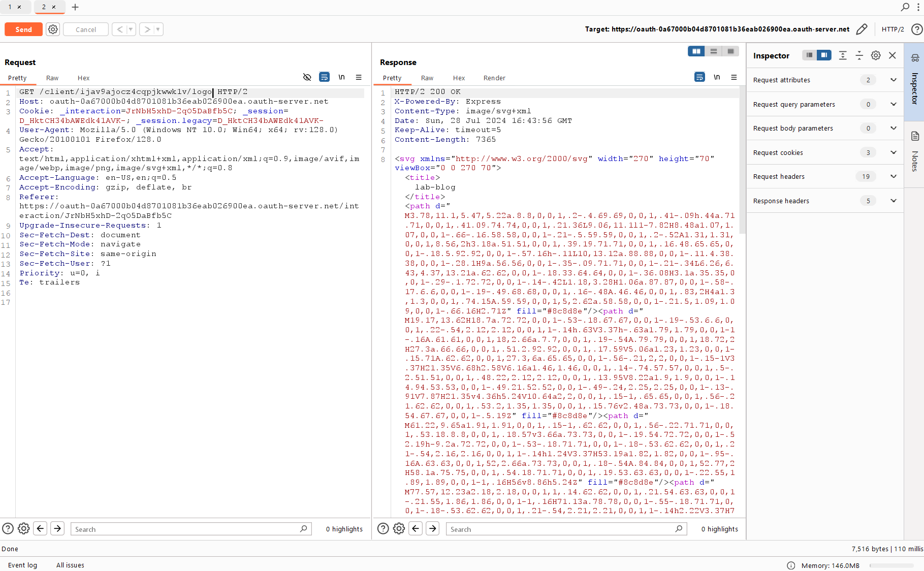
Task: Toggle \n newline display in Response panel
Action: pyautogui.click(x=717, y=77)
